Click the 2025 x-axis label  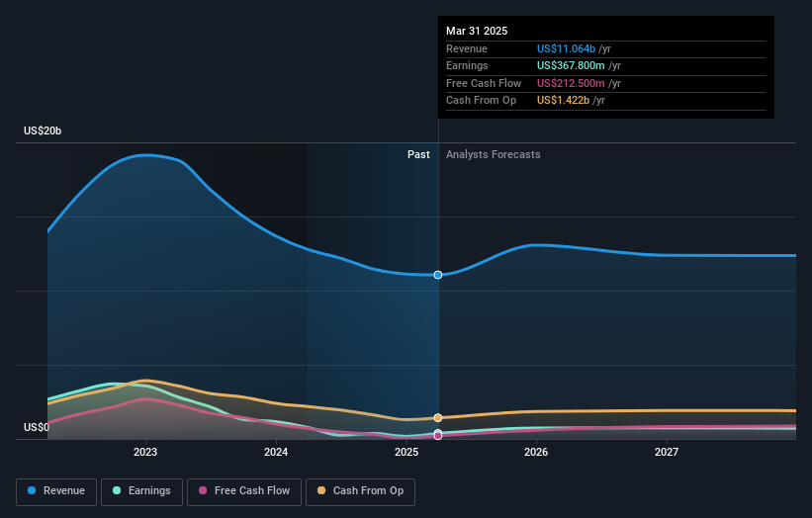coord(406,453)
